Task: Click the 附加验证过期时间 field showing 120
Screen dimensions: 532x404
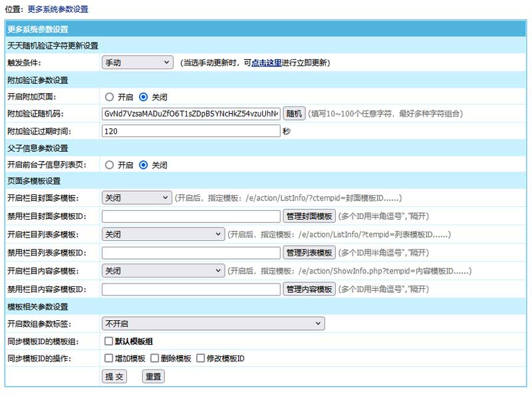Action: (x=191, y=131)
